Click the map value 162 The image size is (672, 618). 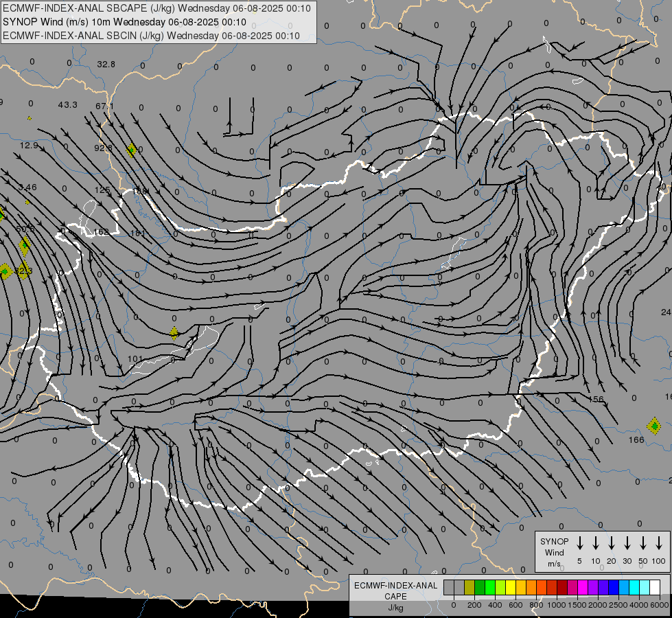[x=101, y=232]
